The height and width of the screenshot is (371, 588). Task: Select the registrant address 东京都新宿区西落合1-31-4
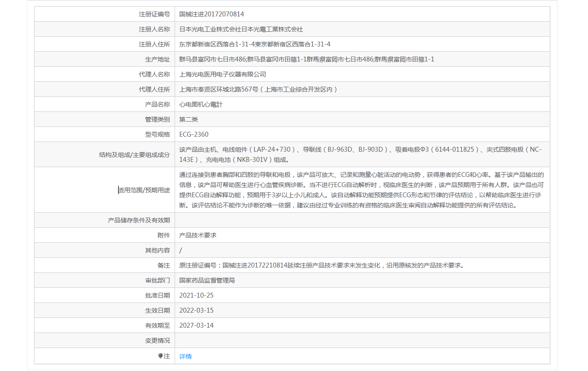click(x=217, y=44)
